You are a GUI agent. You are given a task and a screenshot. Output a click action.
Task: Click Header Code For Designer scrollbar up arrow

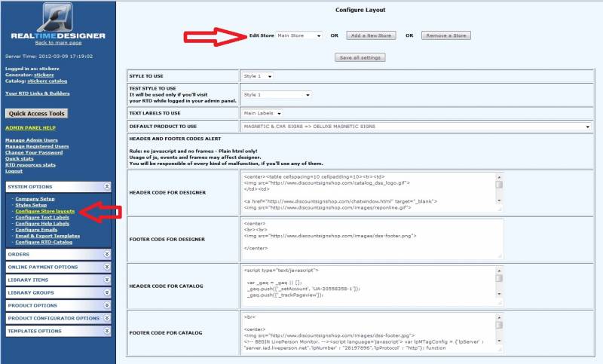(x=499, y=177)
